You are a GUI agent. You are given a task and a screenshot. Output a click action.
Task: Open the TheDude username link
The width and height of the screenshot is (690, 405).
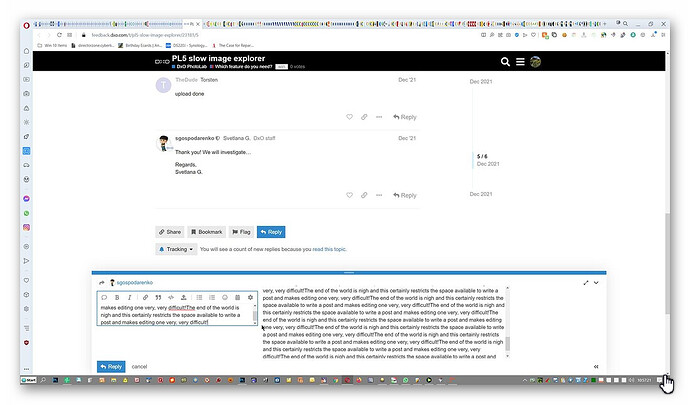pos(186,80)
